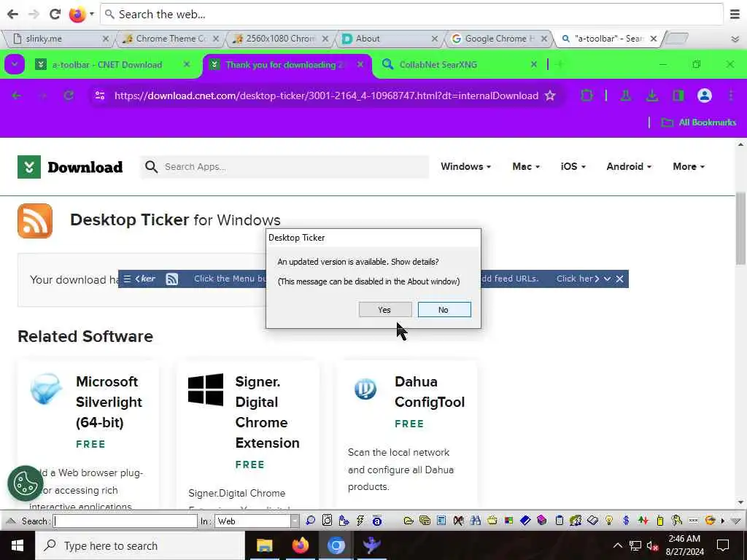Open Chrome three-dot menu
Image resolution: width=747 pixels, height=560 pixels.
731,96
